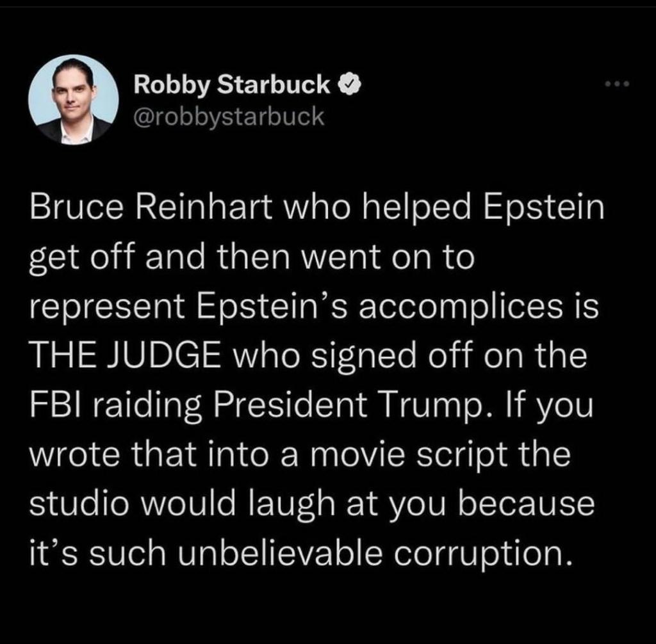Click the word "corruption." ending the tweet
The image size is (656, 644).
[481, 551]
